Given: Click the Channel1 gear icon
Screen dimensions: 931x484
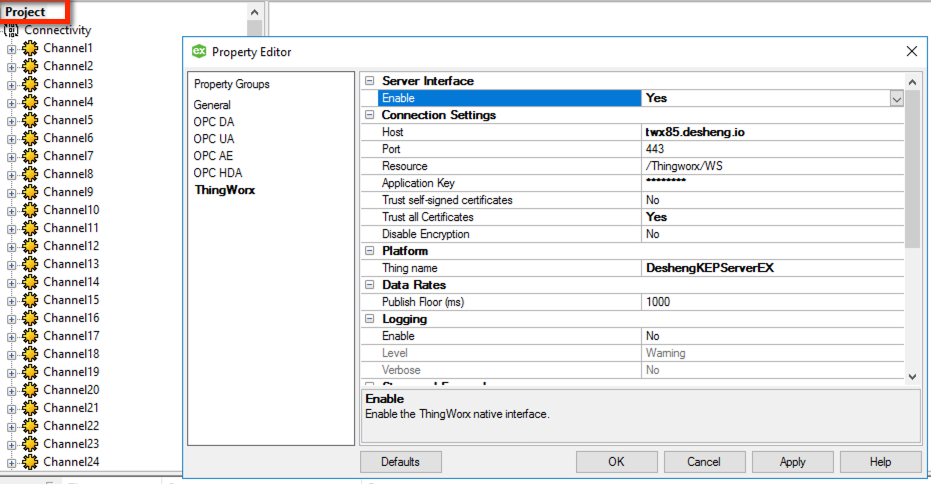Looking at the screenshot, I should [30, 48].
